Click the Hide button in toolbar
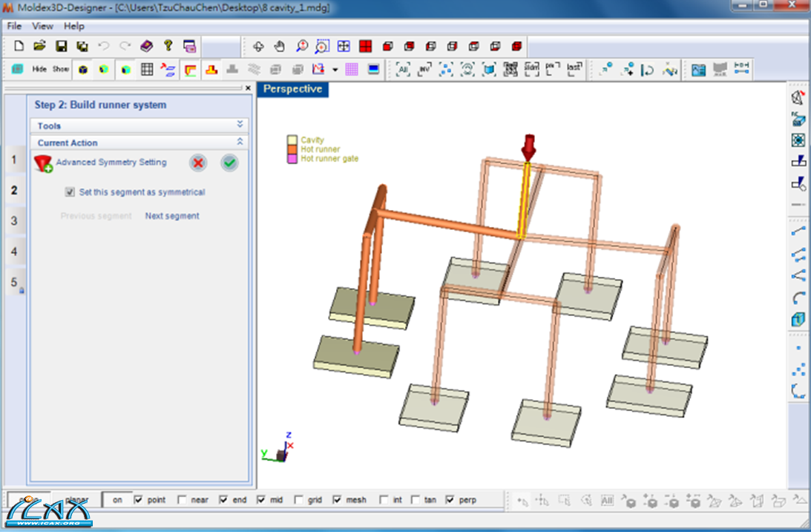The width and height of the screenshot is (811, 532). 39,70
